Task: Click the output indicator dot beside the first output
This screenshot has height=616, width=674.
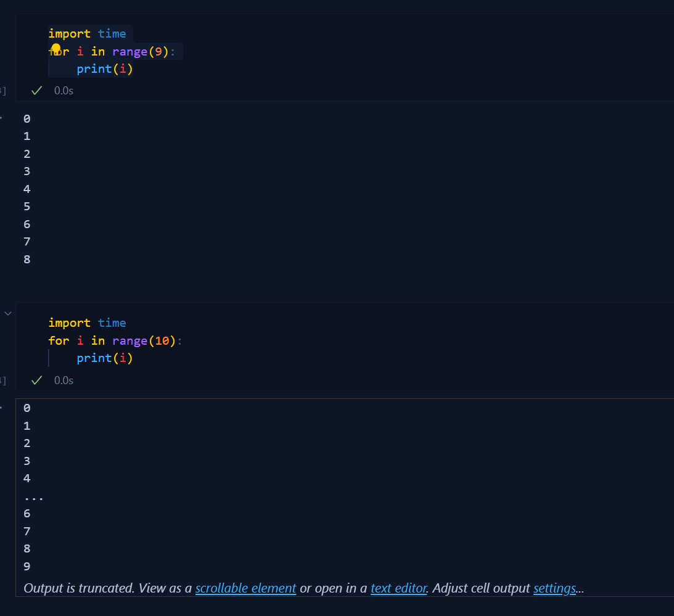Action: [x=1, y=118]
